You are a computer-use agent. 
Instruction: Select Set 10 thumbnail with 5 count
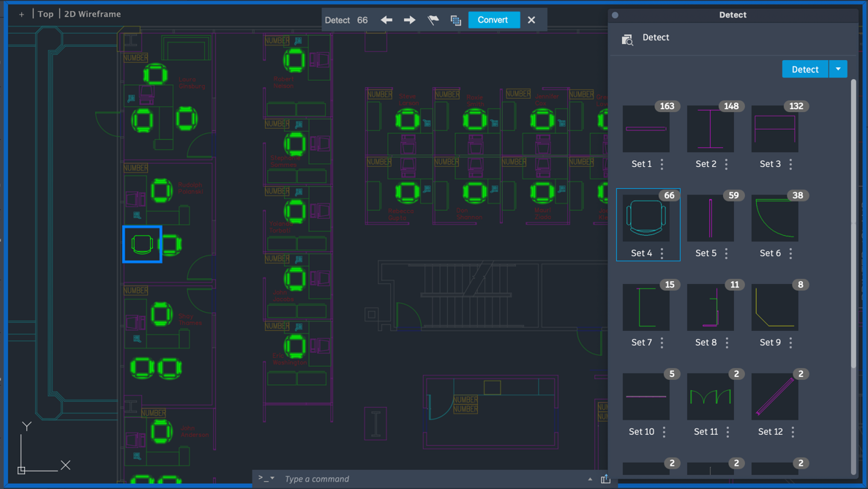pos(646,397)
